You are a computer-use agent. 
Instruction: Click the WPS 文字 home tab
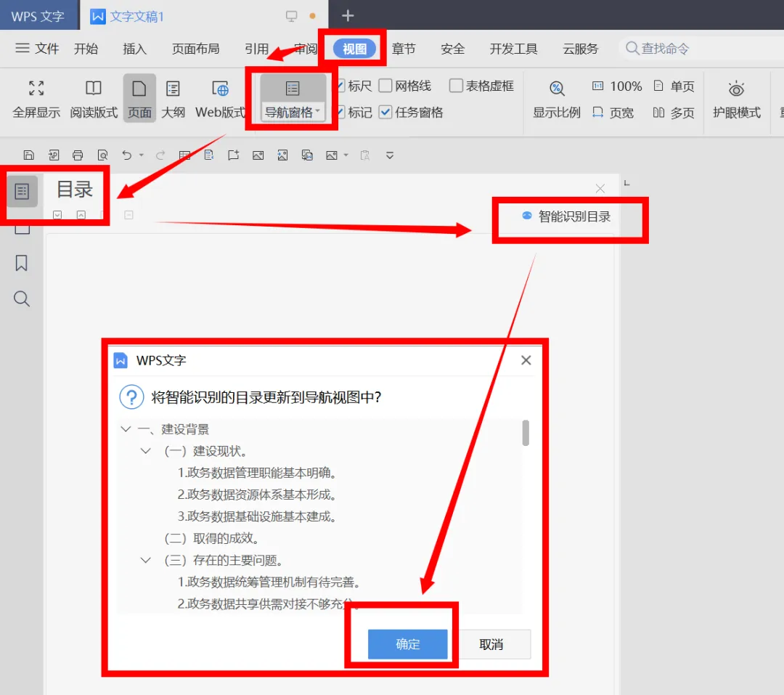(x=38, y=16)
